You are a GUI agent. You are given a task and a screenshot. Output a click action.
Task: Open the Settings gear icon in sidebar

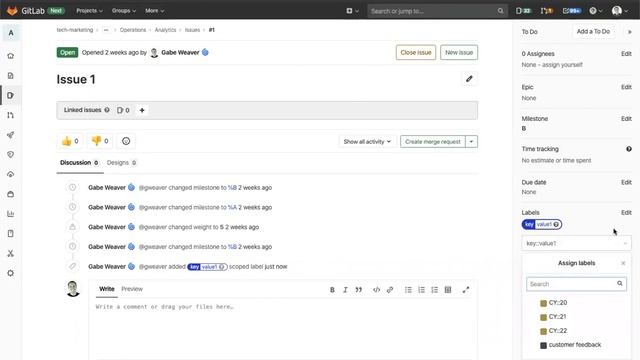click(x=11, y=273)
